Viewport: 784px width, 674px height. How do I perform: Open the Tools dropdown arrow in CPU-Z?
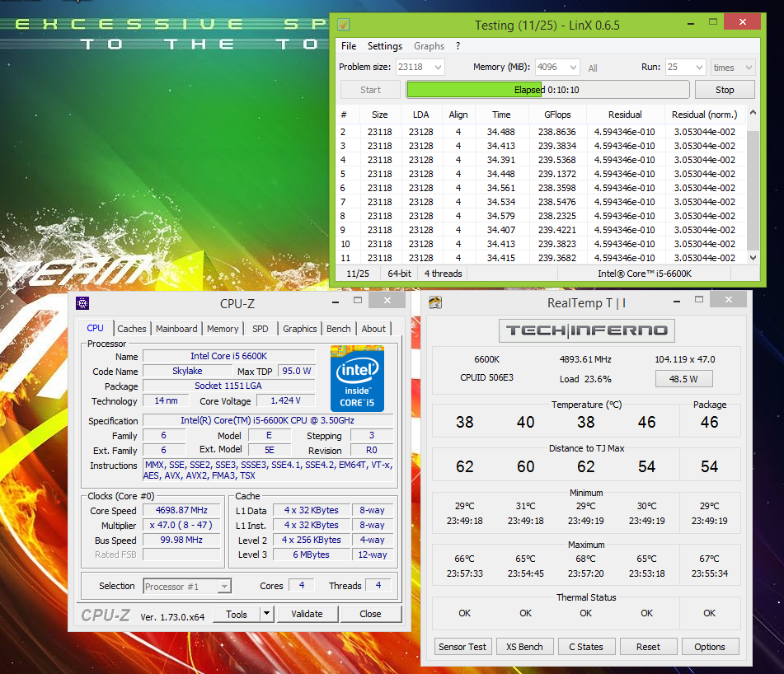(x=267, y=613)
